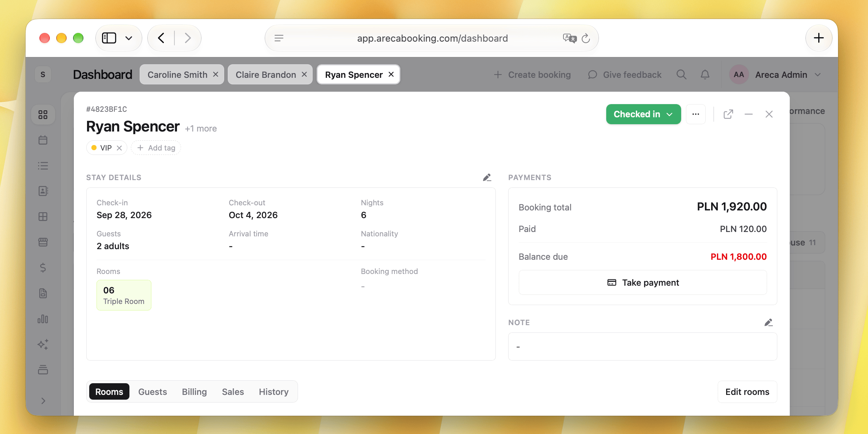Select the Sales tab
The width and height of the screenshot is (868, 434).
(x=233, y=392)
